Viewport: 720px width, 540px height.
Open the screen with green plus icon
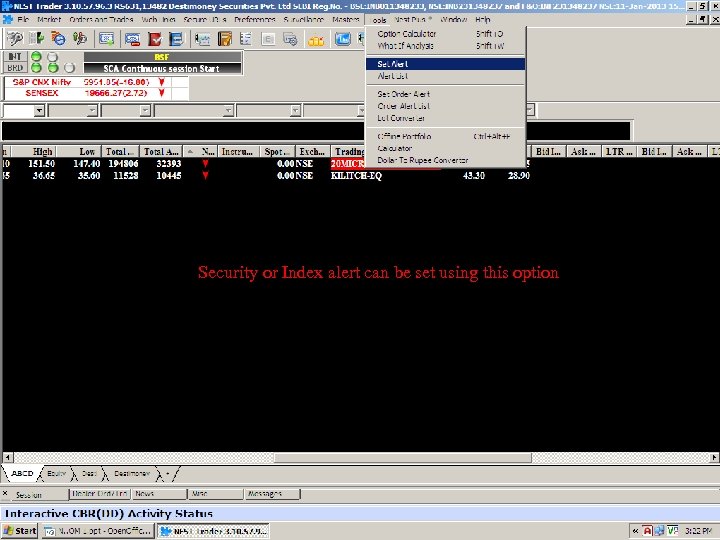click(x=107, y=39)
